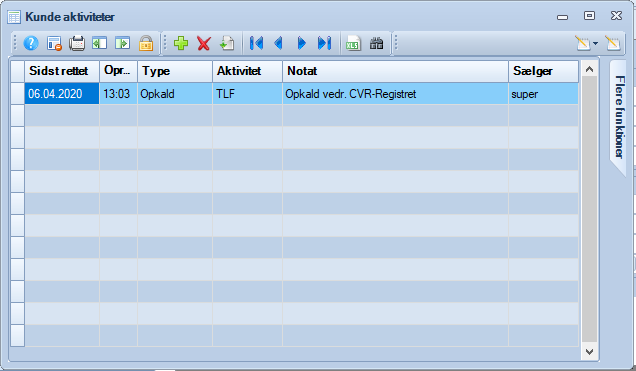The width and height of the screenshot is (636, 371).
Task: Click the move-right panel icon
Action: tap(122, 43)
